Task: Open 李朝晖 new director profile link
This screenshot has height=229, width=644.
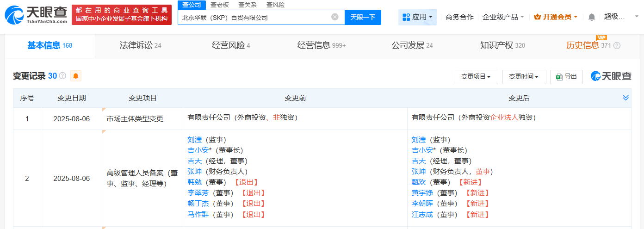Action: pyautogui.click(x=422, y=204)
